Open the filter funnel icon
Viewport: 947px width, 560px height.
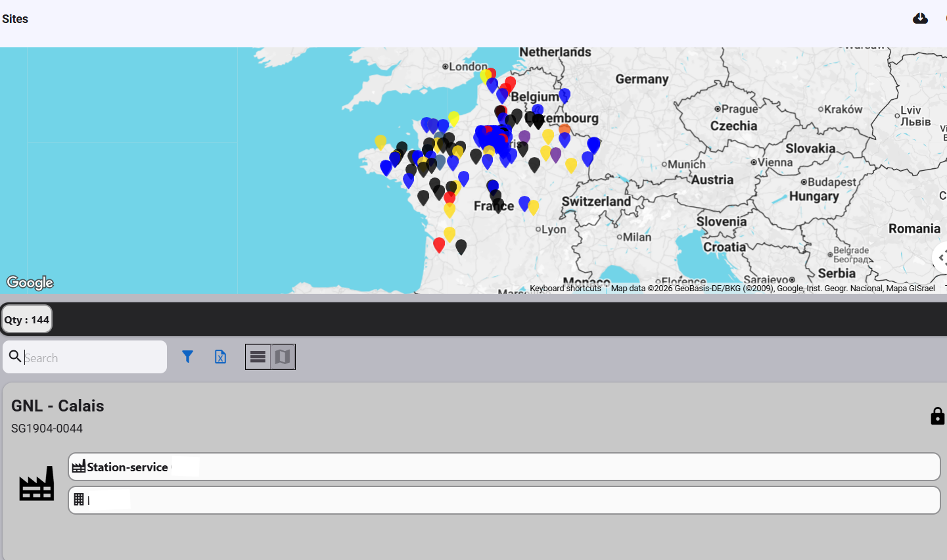187,357
